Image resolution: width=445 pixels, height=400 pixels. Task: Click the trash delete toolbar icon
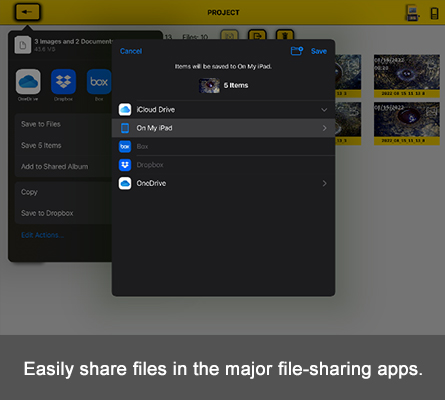coord(285,35)
